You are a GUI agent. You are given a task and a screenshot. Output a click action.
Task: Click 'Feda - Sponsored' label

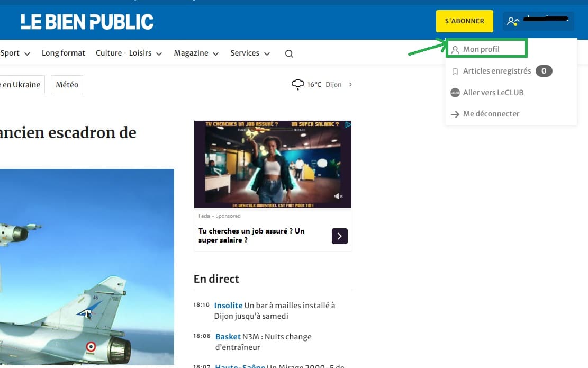[x=219, y=216]
